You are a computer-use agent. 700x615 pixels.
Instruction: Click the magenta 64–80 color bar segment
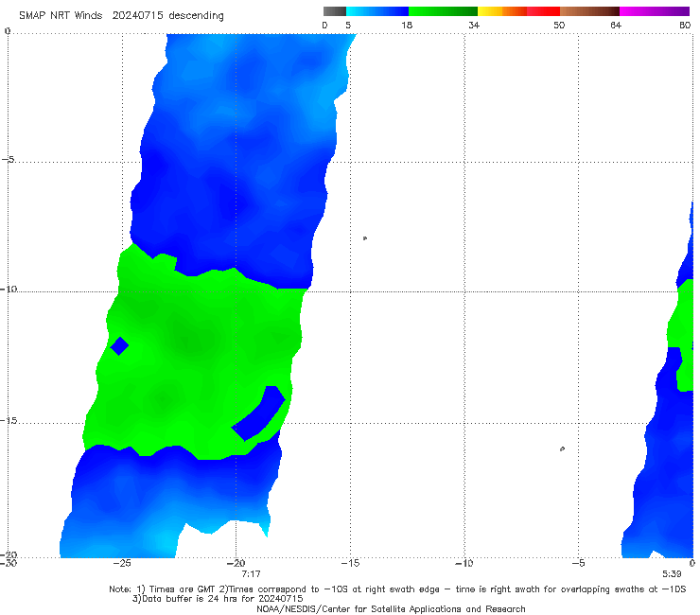tap(655, 11)
